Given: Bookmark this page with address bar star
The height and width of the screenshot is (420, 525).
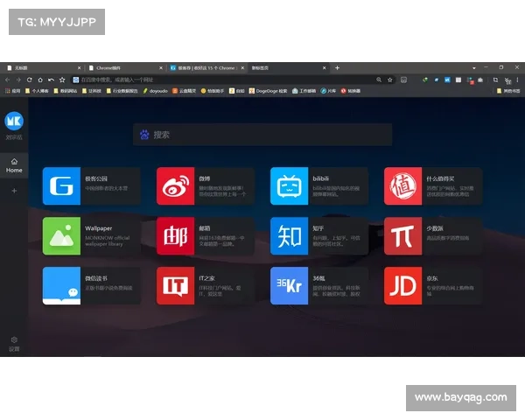Looking at the screenshot, I should pos(389,80).
